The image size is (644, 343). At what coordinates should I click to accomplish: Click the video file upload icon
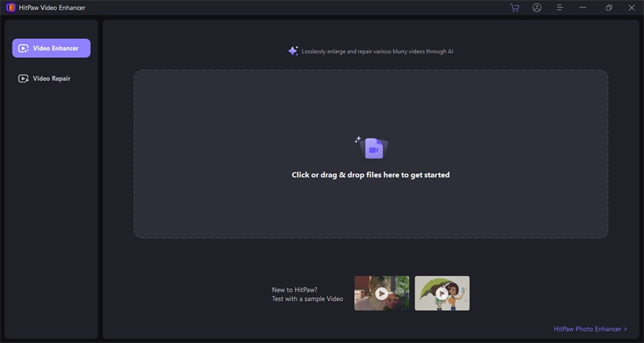point(371,147)
